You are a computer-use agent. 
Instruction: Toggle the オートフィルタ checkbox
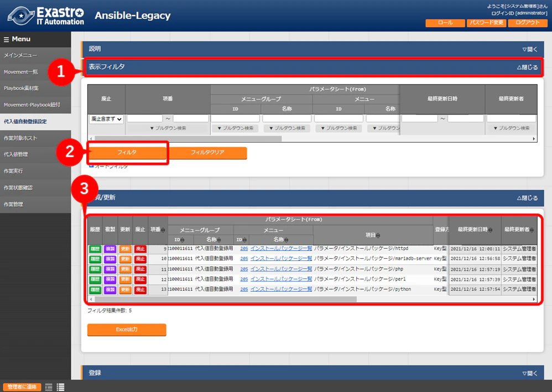(91, 166)
